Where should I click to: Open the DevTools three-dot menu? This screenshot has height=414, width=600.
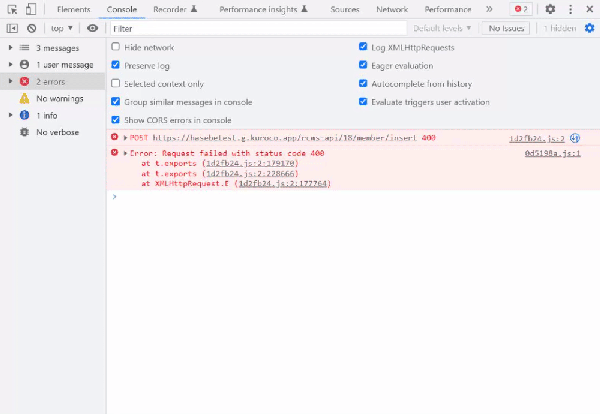coord(570,9)
